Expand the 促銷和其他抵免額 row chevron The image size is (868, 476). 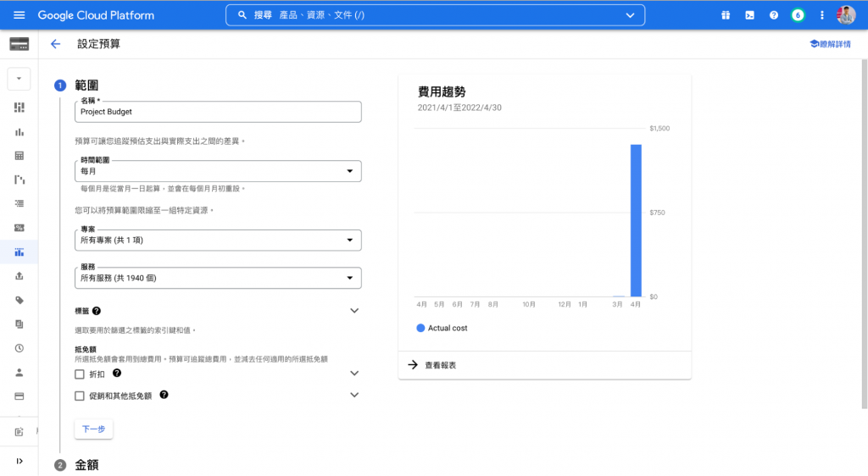pos(354,395)
